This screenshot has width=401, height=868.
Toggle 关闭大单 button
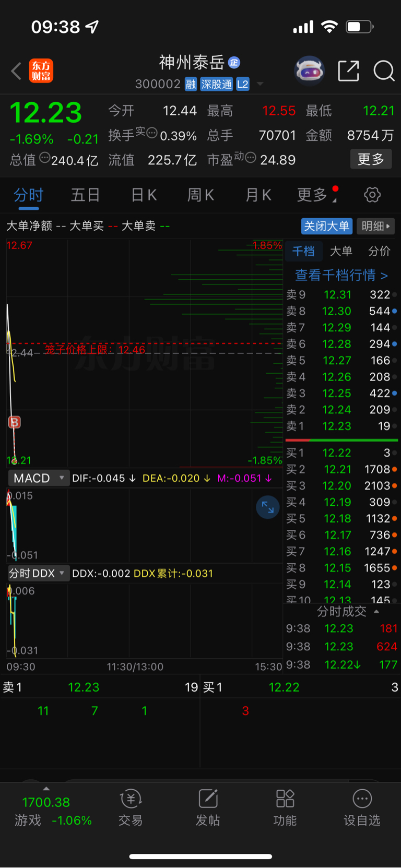click(x=327, y=226)
